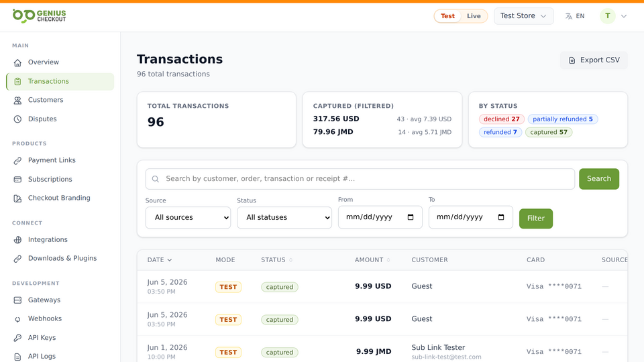Click the Integrations globe icon
The height and width of the screenshot is (362, 644).
[17, 240]
